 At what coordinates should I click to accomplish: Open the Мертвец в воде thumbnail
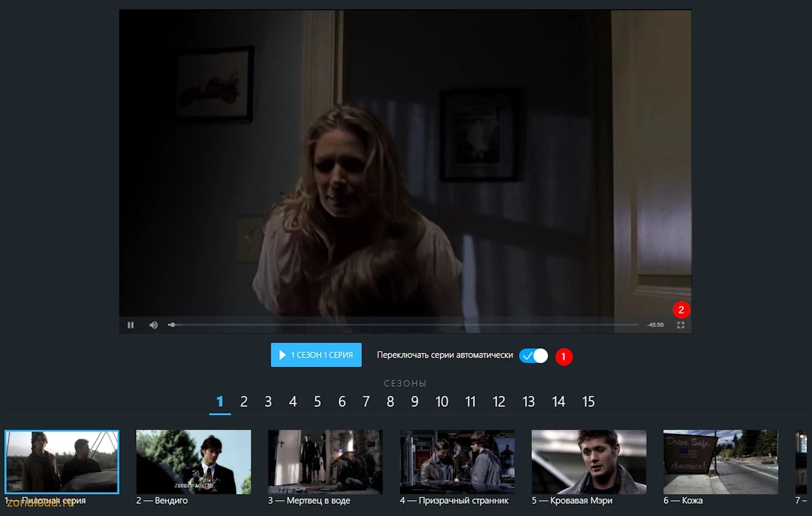click(325, 462)
